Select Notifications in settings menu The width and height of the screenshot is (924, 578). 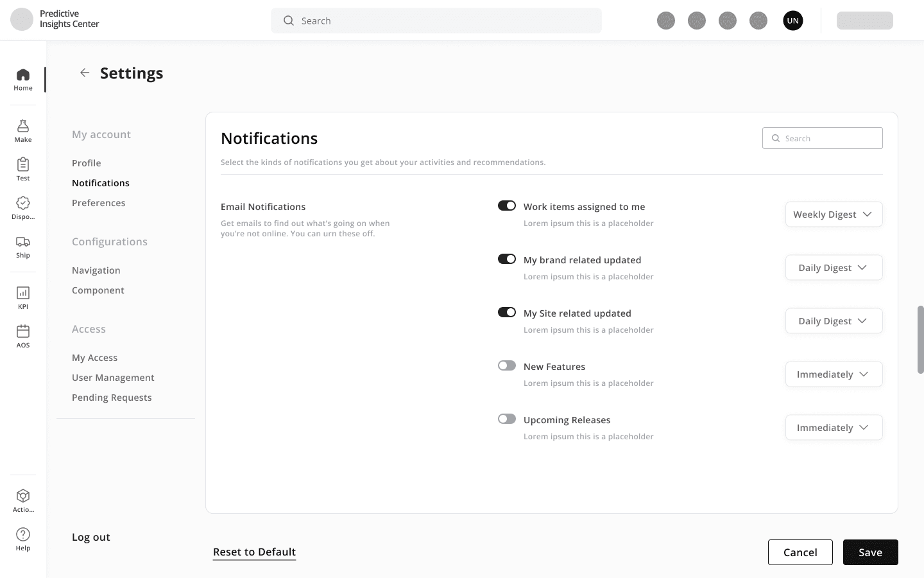101,183
